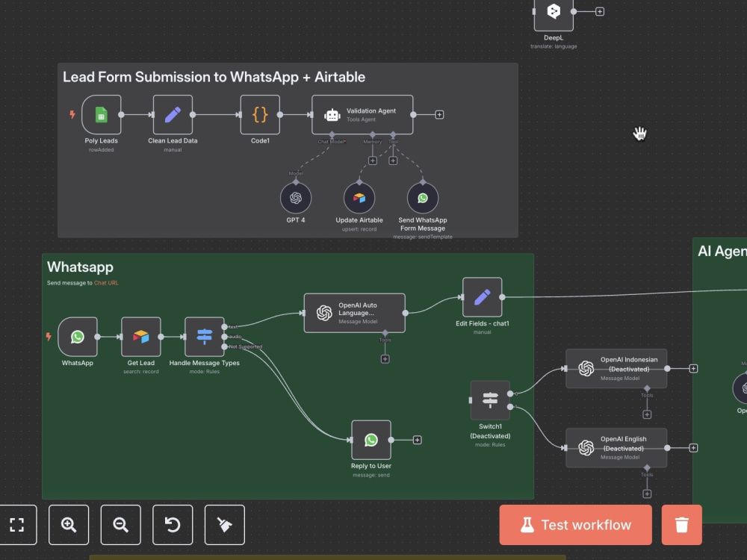The image size is (747, 560).
Task: Run Test workflow
Action: pyautogui.click(x=575, y=525)
